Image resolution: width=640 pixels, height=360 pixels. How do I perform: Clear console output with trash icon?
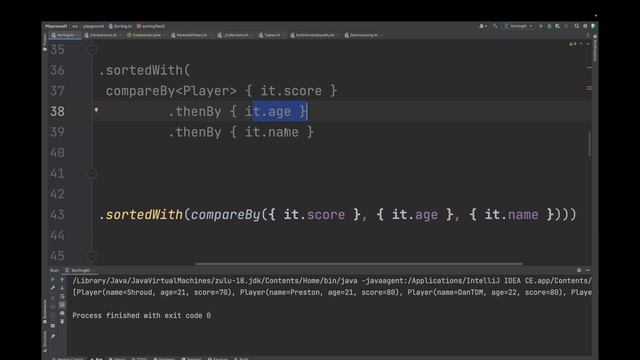coord(62,322)
